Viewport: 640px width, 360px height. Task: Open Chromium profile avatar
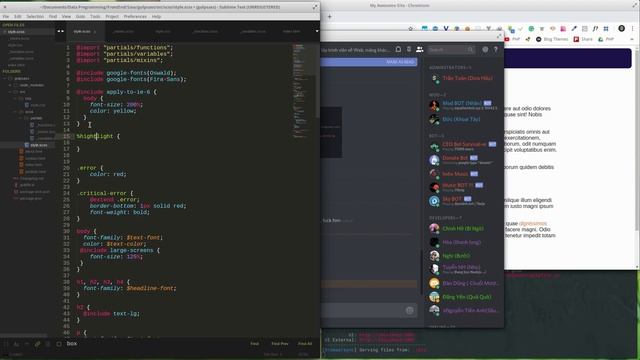tap(622, 28)
